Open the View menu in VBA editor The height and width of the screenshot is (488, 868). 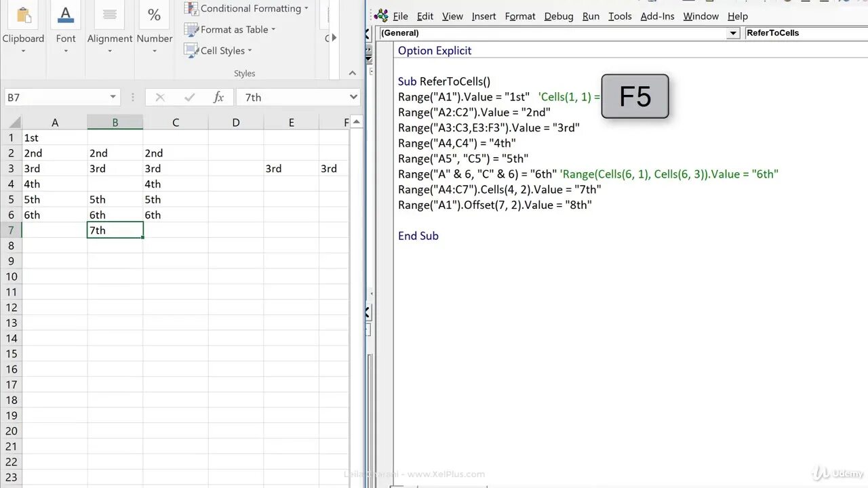tap(452, 16)
